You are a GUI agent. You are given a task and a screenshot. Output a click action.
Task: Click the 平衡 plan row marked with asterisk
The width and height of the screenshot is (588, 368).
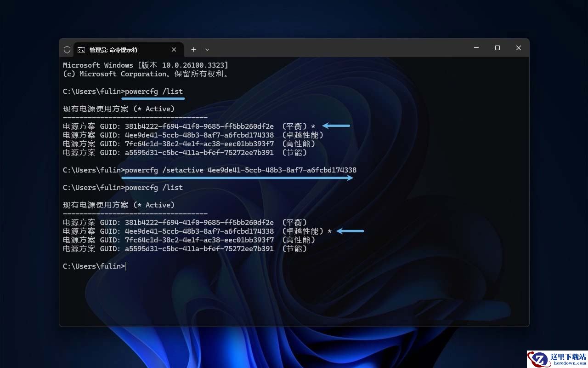pyautogui.click(x=189, y=126)
